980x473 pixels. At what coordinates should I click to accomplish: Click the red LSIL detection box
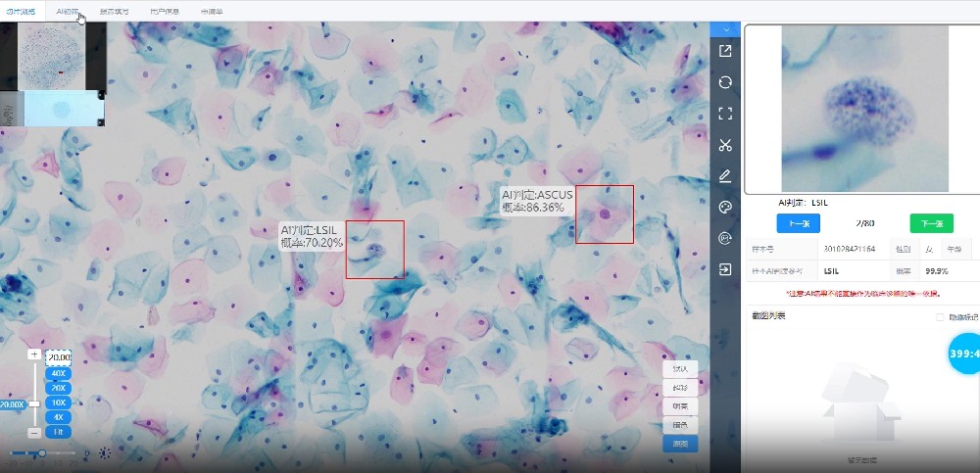375,250
